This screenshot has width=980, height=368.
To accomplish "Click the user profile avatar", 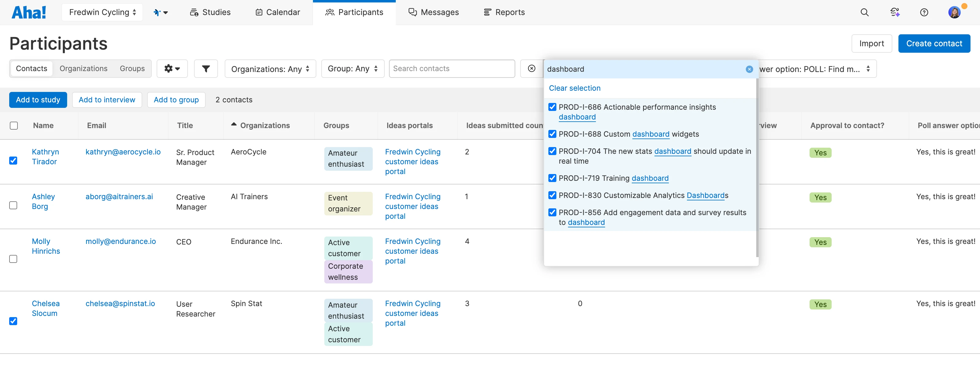I will click(954, 12).
